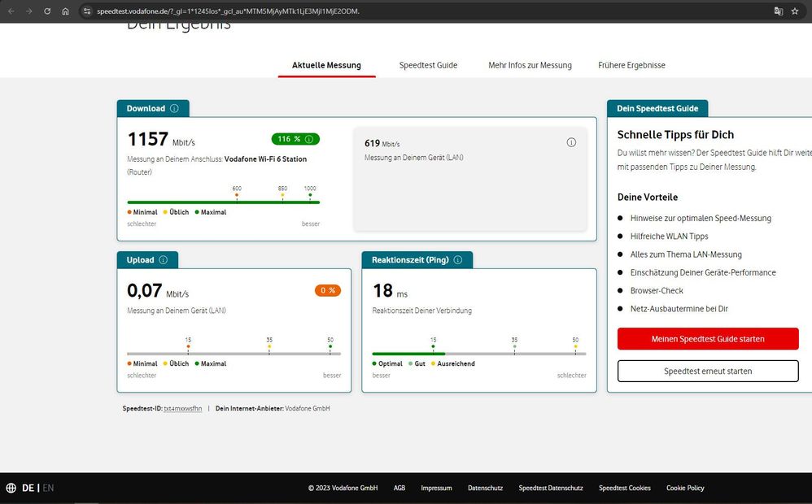Viewport: 812px width, 504px height.
Task: Click the Speedtest-ID link txt4mxxwsfhn
Action: coord(183,408)
